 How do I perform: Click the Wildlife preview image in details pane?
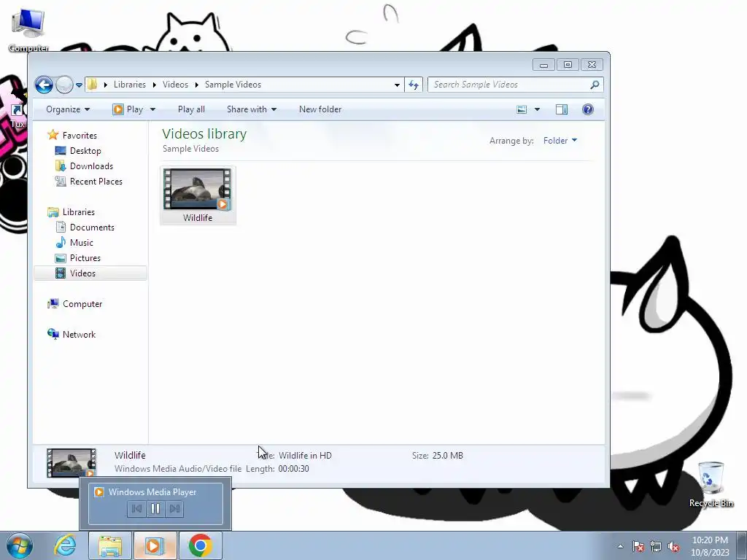click(x=71, y=462)
